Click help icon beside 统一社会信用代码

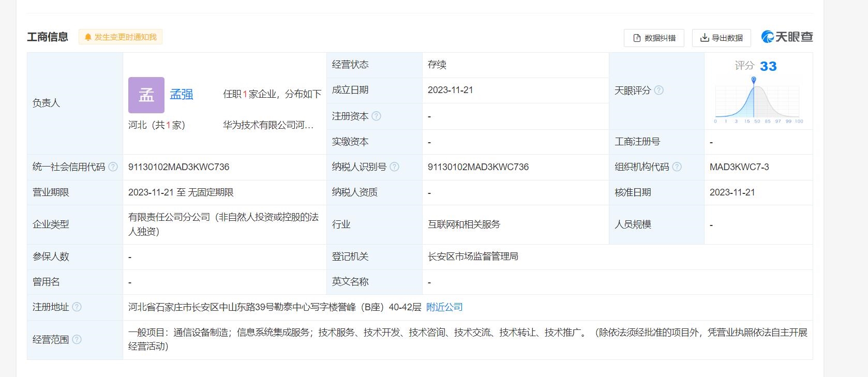pos(113,167)
